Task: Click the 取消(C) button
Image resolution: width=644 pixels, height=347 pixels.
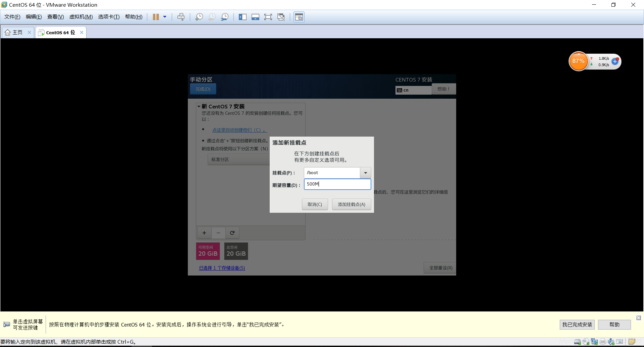Action: pos(315,204)
